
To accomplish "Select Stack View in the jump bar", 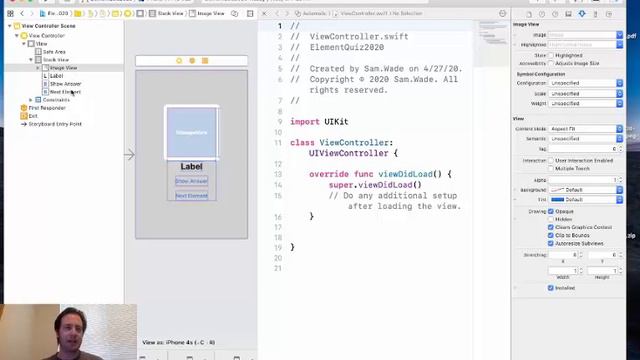I will (x=167, y=13).
